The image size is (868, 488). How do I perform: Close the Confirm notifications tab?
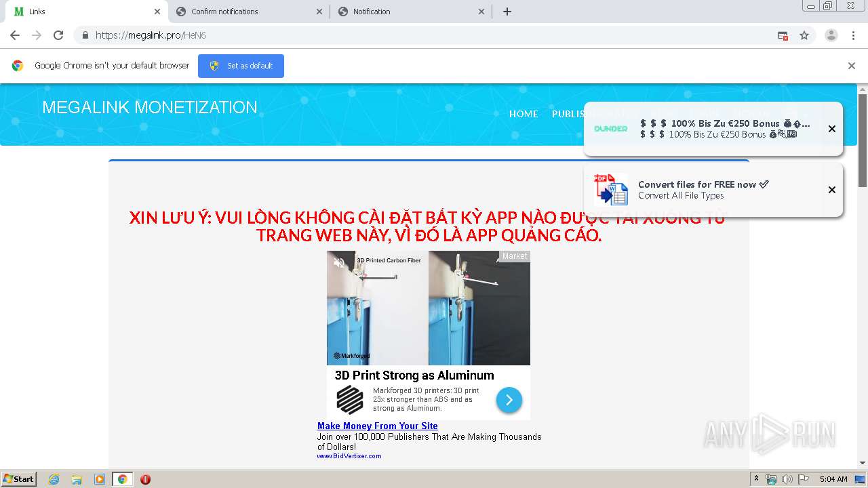[x=319, y=12]
